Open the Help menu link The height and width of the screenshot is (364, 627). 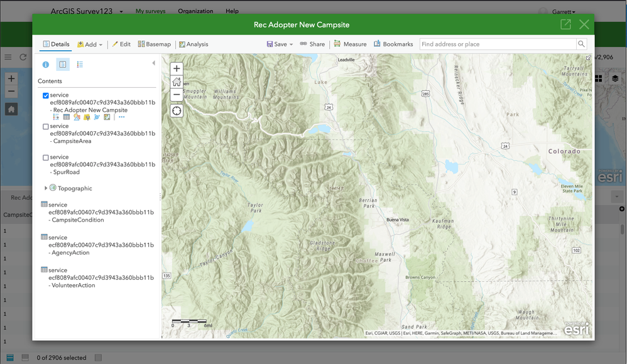click(x=232, y=11)
